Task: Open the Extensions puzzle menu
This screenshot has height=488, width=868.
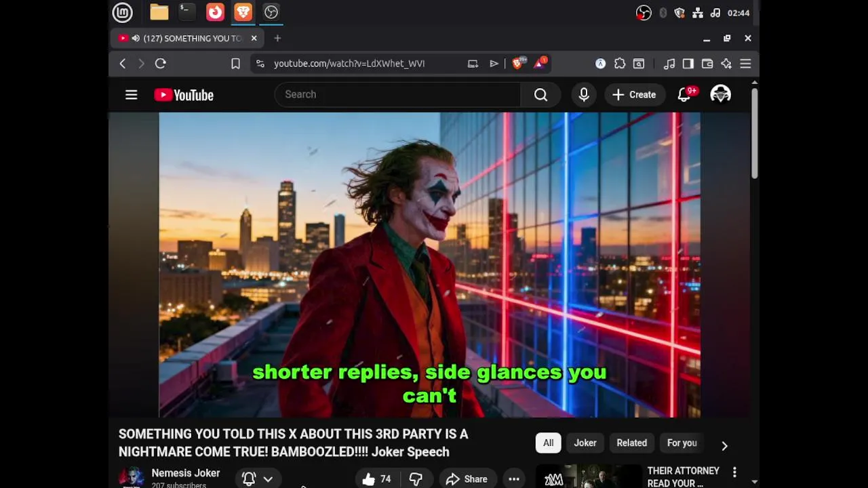Action: [x=620, y=64]
